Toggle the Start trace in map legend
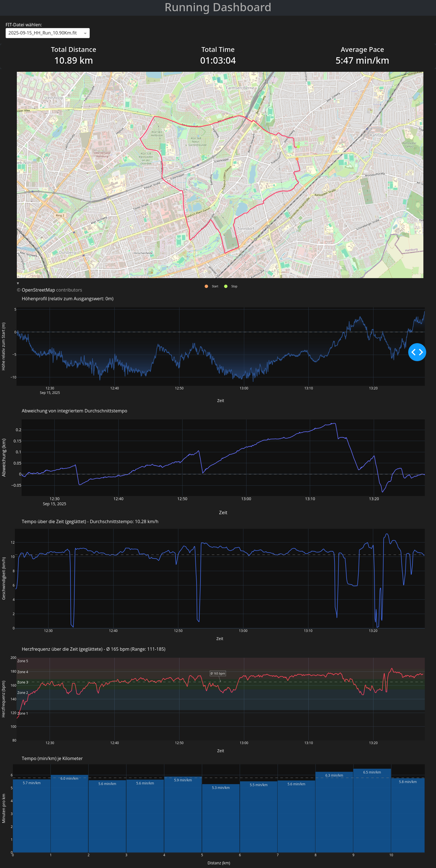 point(215,287)
